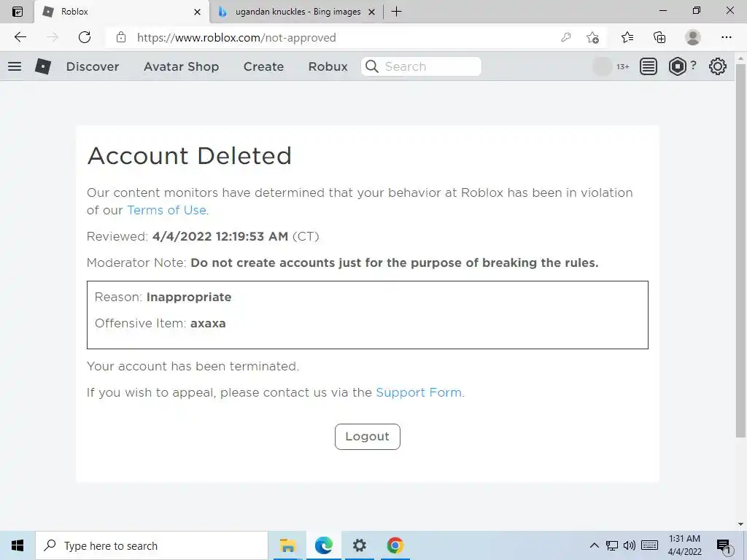Click the 13+ age label
The height and width of the screenshot is (560, 747).
[x=623, y=66]
